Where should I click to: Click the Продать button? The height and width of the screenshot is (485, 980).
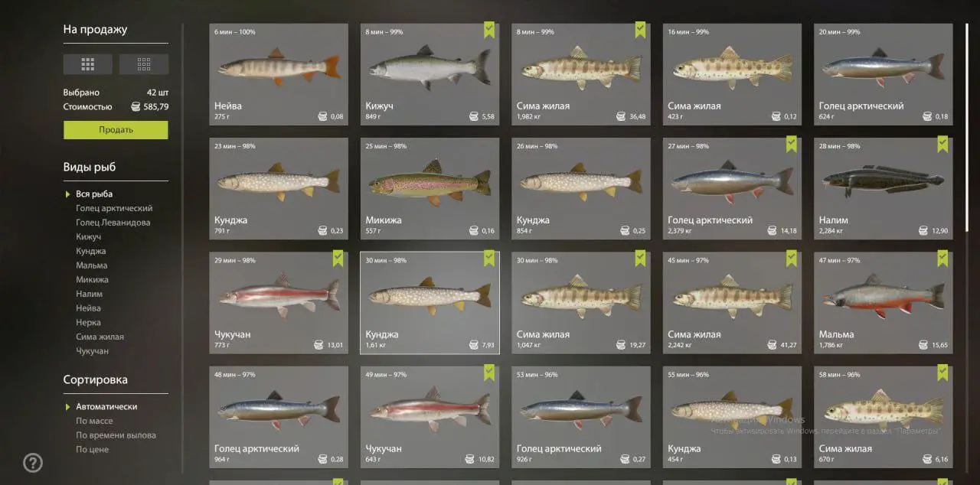click(x=116, y=130)
